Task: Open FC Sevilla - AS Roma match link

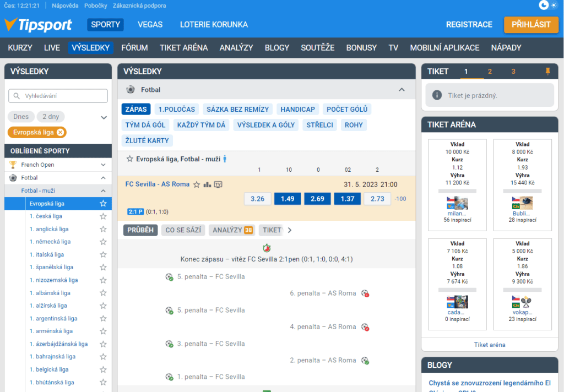Action: tap(157, 184)
